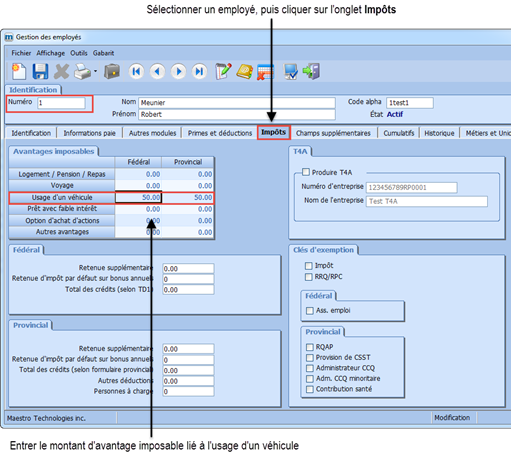Check Contribution santé
This screenshot has width=511, height=455.
[x=310, y=389]
